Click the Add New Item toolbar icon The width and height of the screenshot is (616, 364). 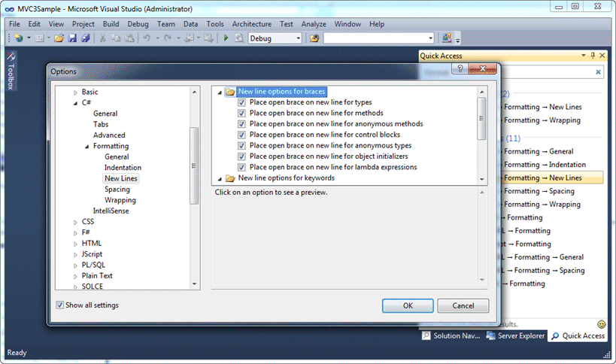(39, 38)
